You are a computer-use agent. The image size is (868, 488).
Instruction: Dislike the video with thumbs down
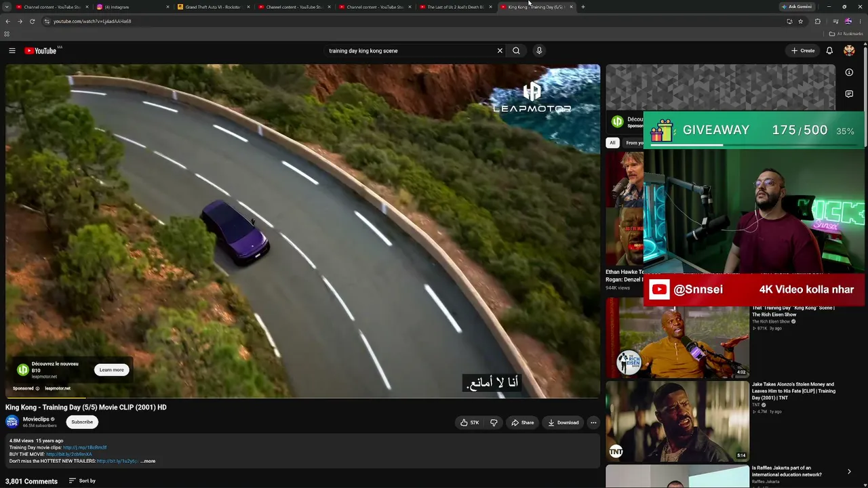(494, 422)
